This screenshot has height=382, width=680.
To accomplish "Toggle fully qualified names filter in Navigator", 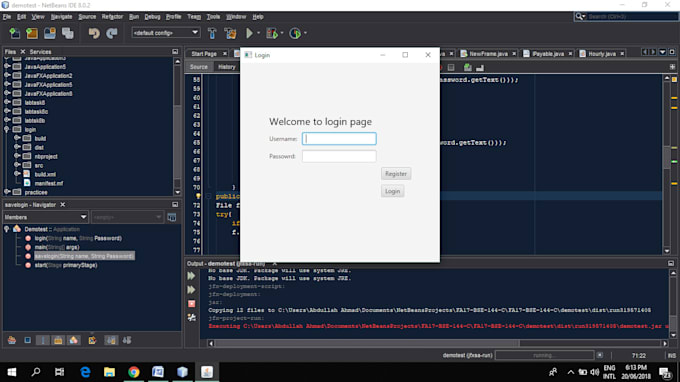I will point(92,340).
